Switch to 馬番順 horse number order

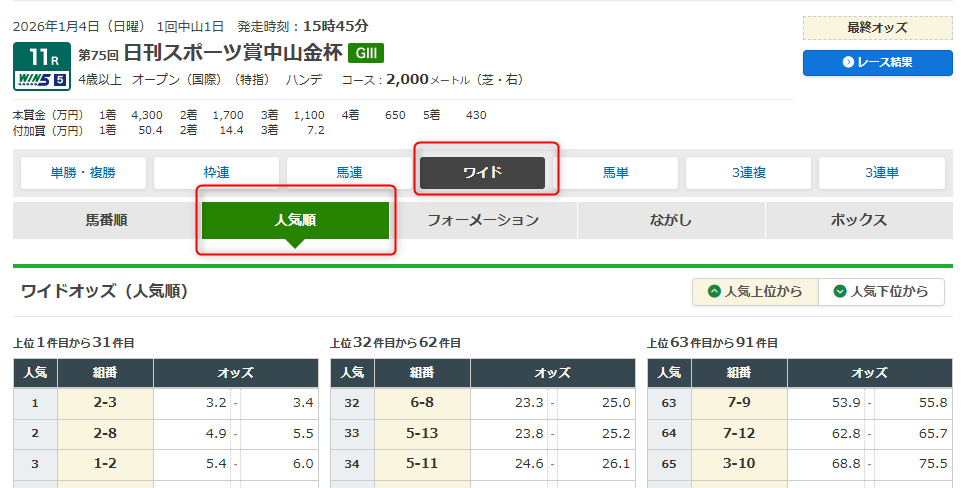tap(106, 220)
